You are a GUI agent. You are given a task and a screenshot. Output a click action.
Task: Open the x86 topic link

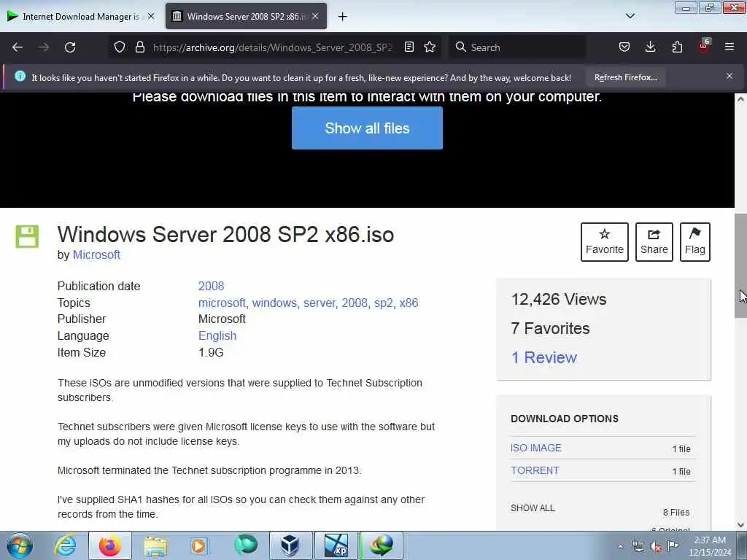click(x=409, y=303)
